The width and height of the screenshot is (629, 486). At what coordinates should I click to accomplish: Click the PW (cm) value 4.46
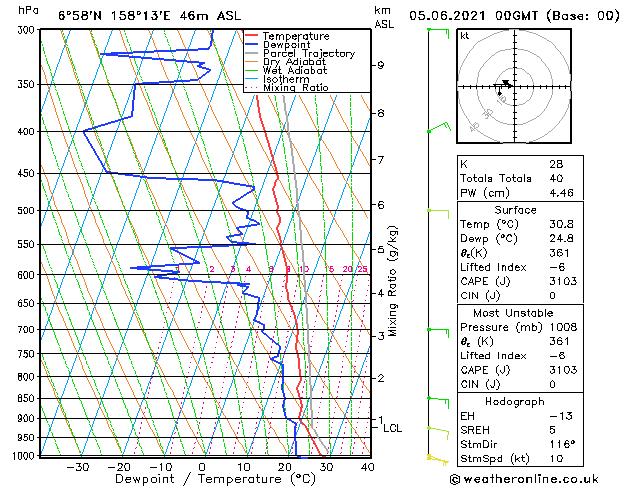(x=562, y=193)
